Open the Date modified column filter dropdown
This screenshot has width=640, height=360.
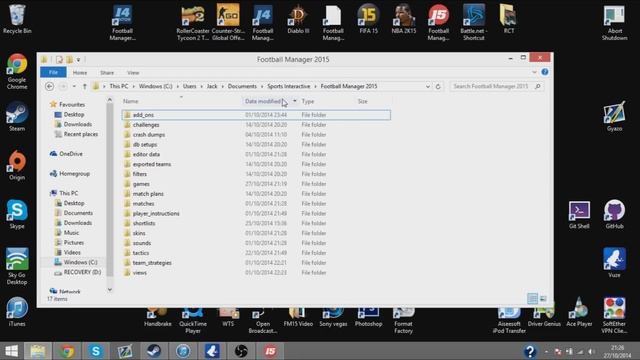point(295,101)
